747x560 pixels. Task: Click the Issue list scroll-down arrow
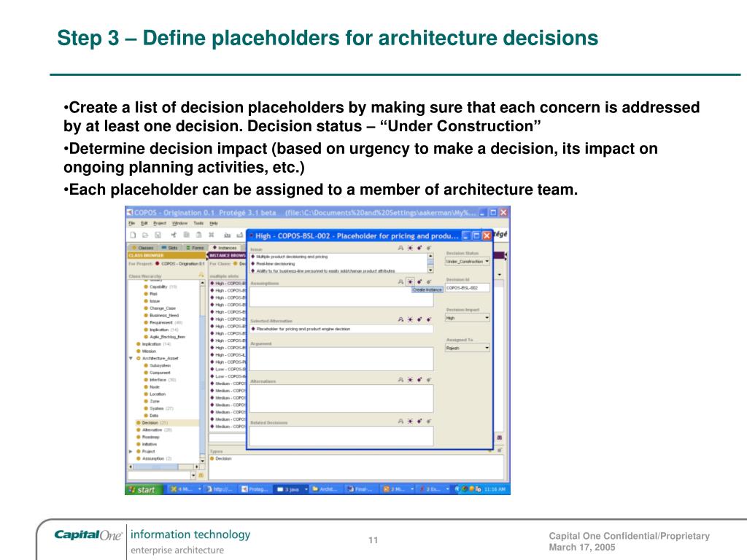click(x=430, y=270)
